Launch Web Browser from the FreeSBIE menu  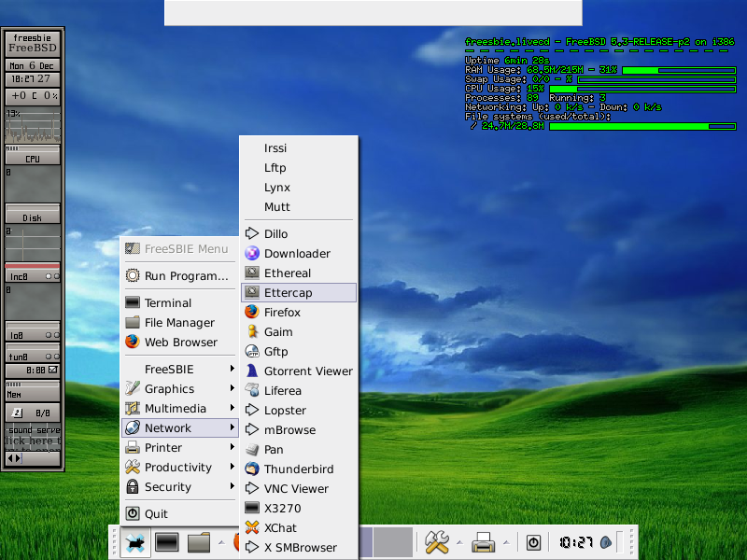click(x=179, y=342)
